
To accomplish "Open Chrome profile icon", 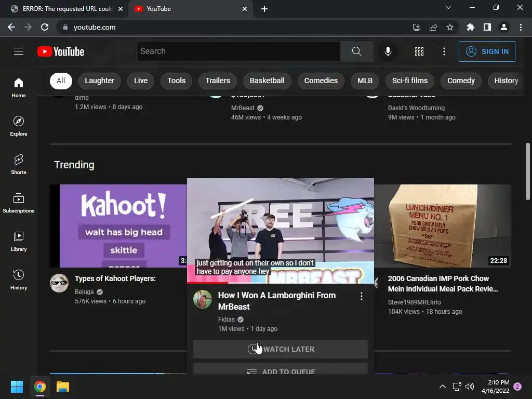I will point(504,27).
